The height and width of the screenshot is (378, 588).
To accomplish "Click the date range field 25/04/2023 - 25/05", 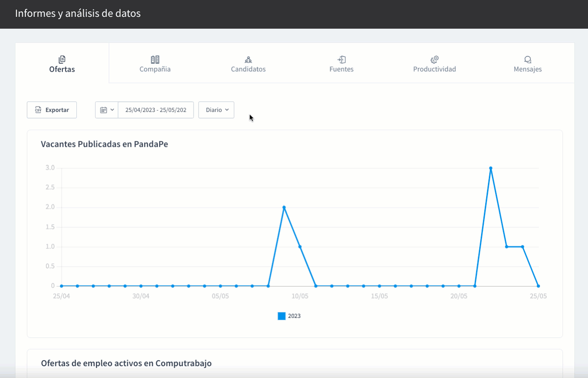I will (x=156, y=110).
